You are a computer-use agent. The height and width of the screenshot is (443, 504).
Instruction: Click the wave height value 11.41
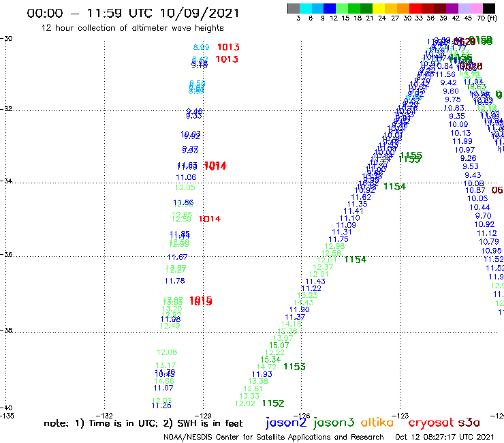pos(353,211)
